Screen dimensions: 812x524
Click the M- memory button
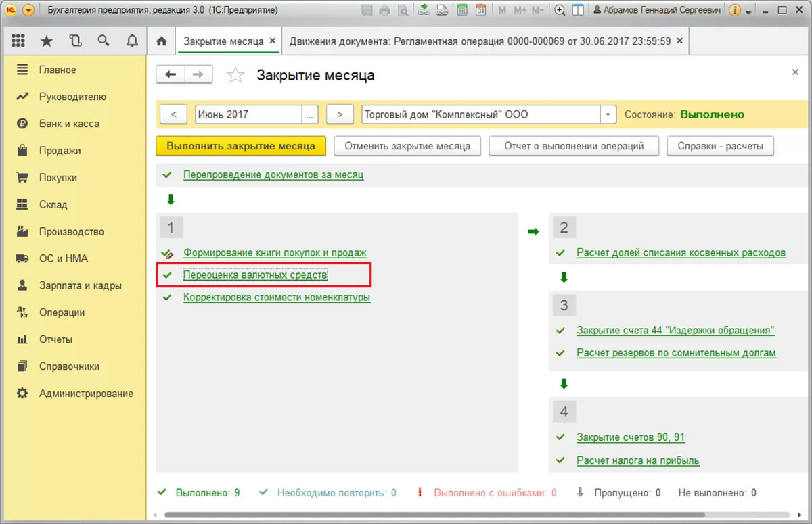tap(538, 11)
